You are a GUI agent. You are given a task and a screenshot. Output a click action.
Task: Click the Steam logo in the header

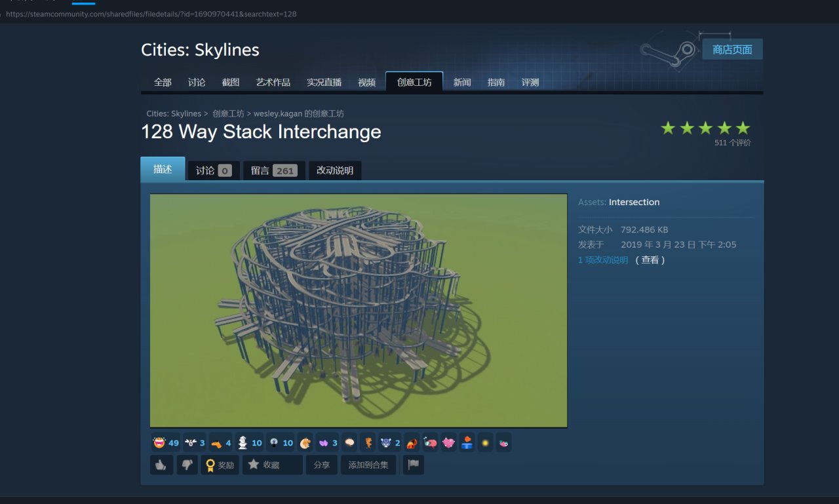click(668, 54)
